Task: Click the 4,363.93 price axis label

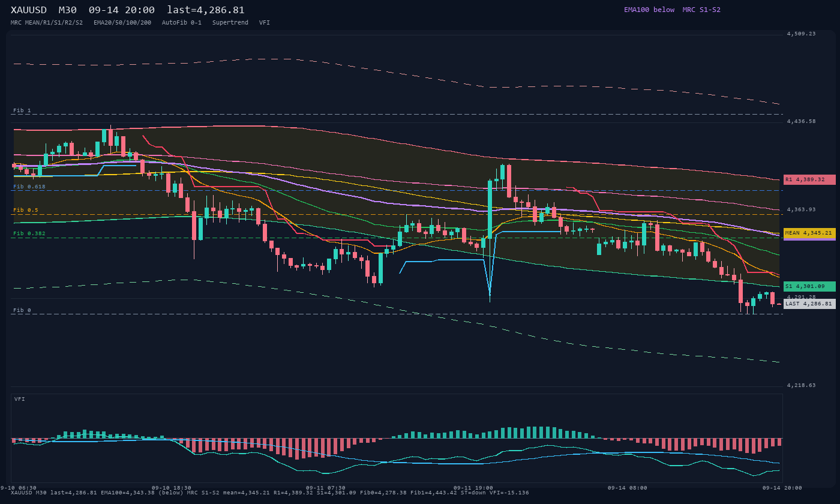Action: pyautogui.click(x=802, y=209)
